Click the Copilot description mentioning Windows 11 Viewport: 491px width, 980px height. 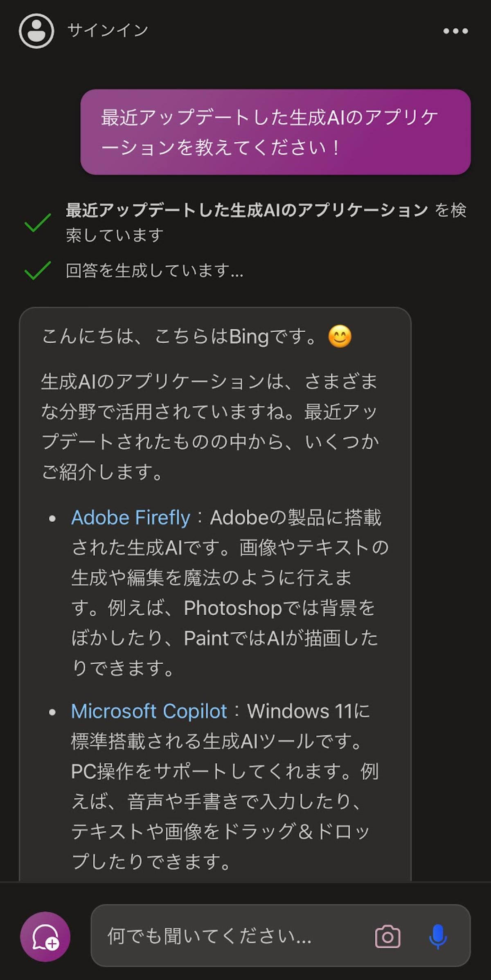(224, 787)
